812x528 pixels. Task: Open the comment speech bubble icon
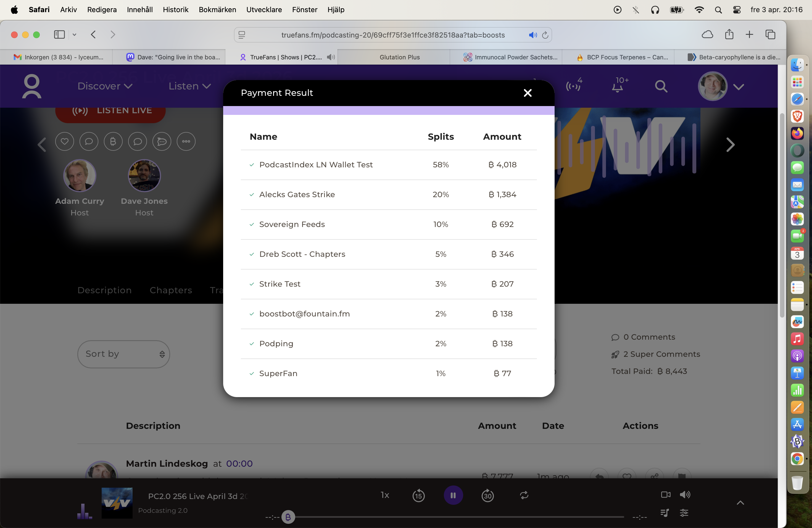click(x=89, y=141)
